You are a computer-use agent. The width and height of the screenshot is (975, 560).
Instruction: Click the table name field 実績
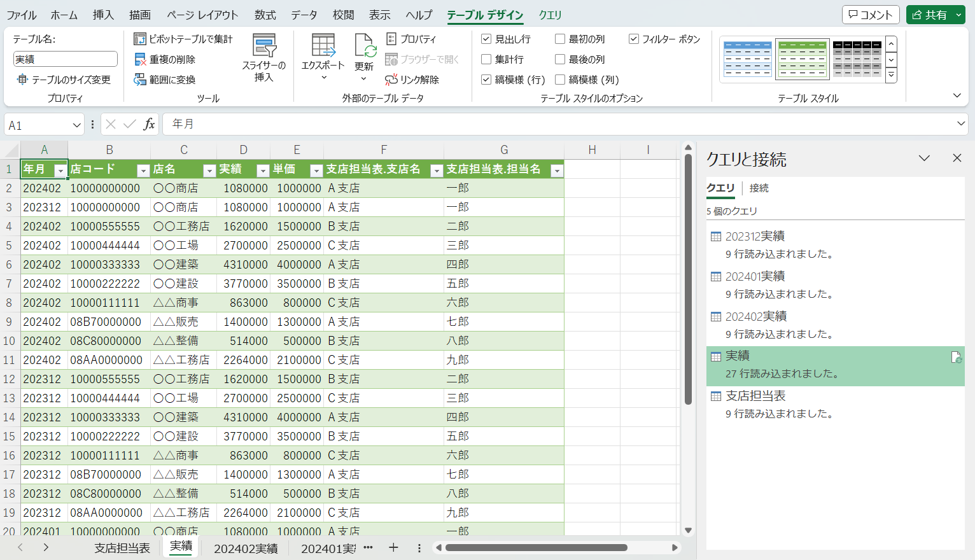(x=65, y=59)
